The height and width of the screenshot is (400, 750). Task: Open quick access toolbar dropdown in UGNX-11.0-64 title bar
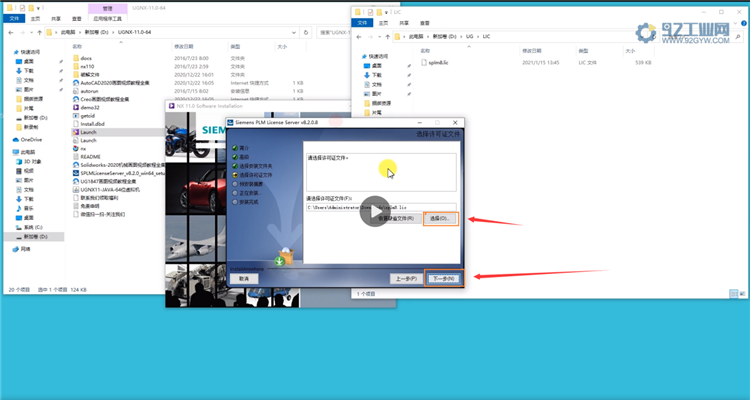click(x=38, y=9)
